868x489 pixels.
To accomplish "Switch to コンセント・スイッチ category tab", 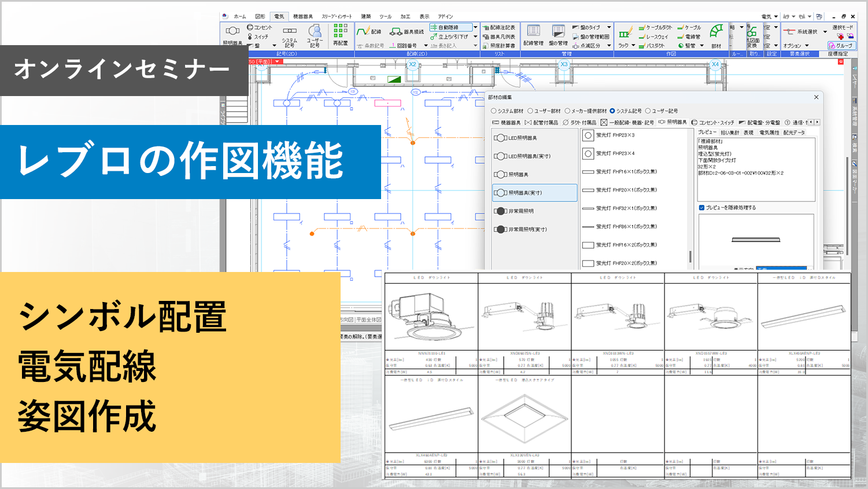I will tap(712, 123).
